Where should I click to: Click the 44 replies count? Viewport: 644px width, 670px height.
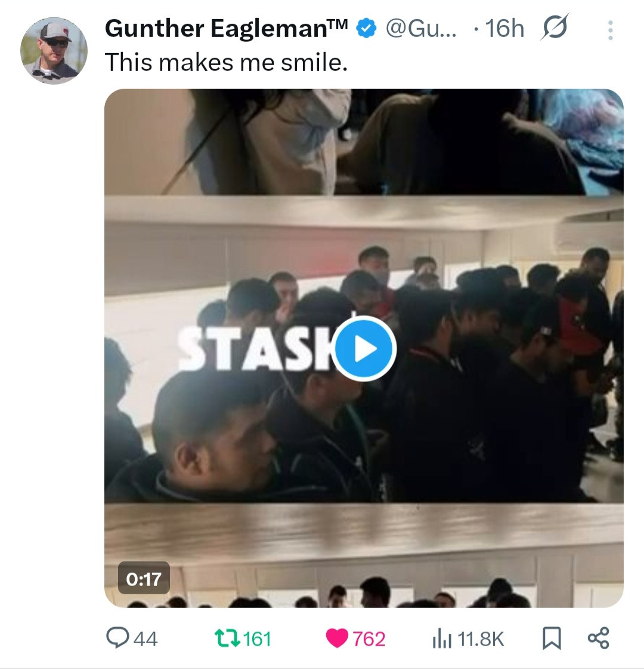point(145,639)
